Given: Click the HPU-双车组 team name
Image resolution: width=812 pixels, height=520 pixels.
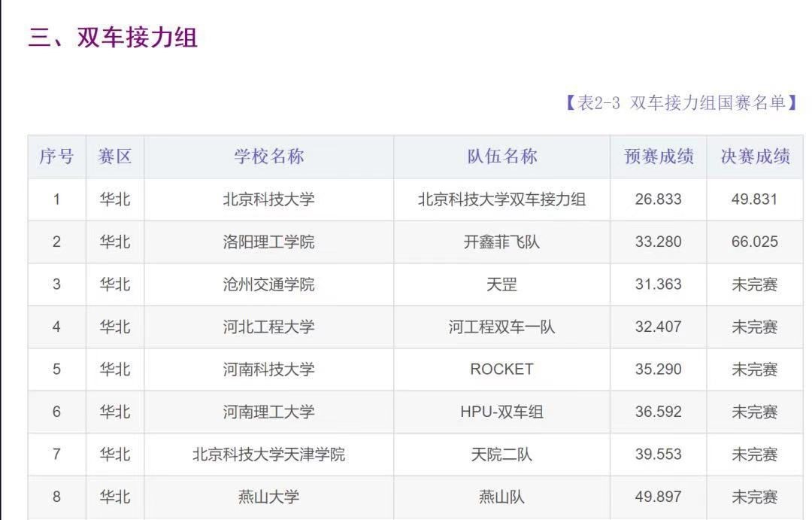Looking at the screenshot, I should click(501, 412).
